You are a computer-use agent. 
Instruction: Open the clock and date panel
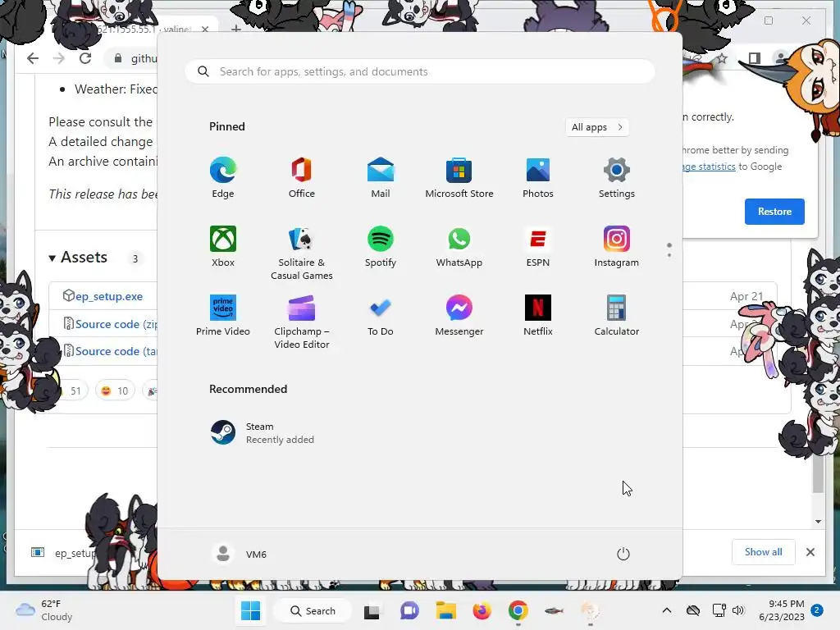[782, 610]
